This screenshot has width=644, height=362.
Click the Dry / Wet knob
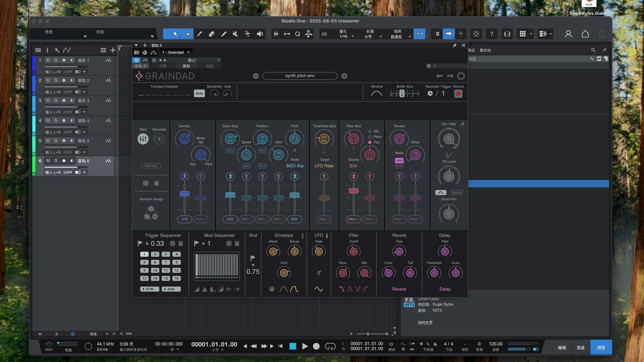click(449, 139)
